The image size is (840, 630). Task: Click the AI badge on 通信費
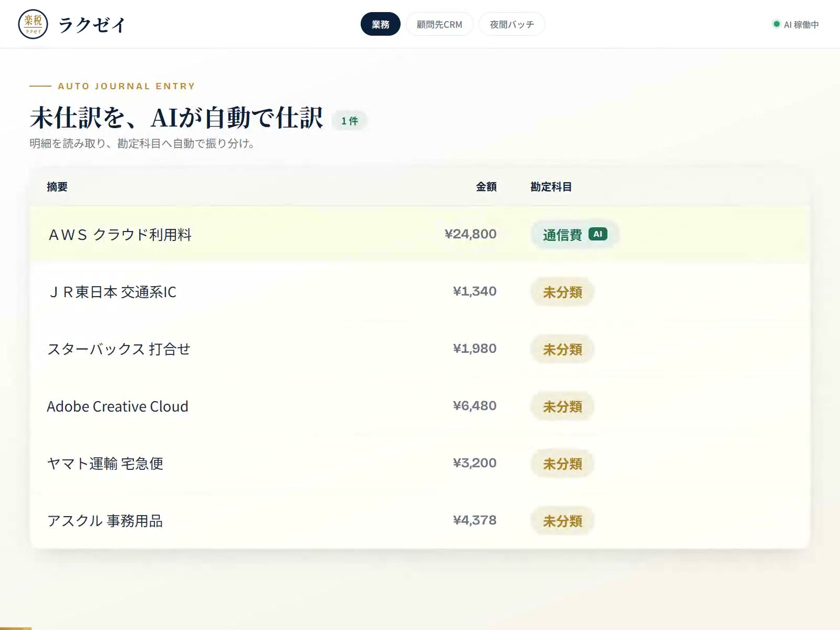tap(598, 234)
